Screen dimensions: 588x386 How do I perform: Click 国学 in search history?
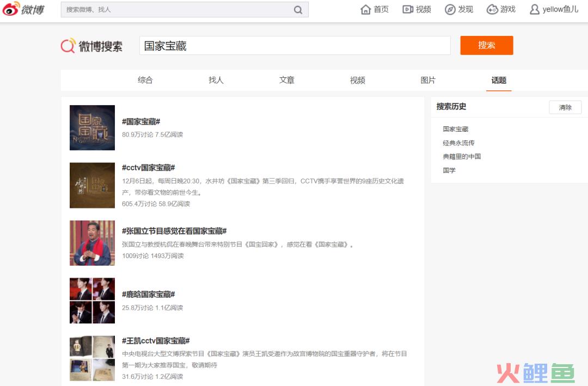(449, 170)
